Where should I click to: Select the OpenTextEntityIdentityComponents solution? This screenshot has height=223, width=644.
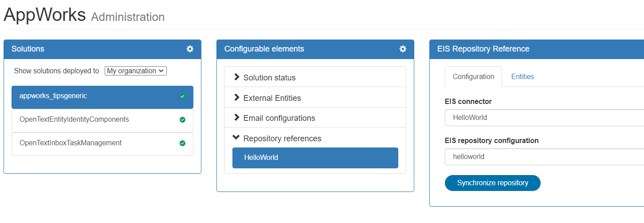coord(74,119)
